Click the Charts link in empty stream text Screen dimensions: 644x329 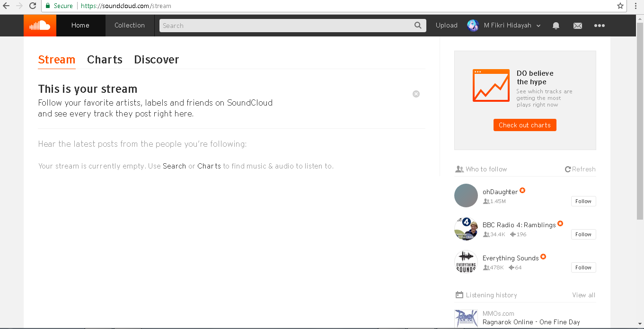[209, 166]
